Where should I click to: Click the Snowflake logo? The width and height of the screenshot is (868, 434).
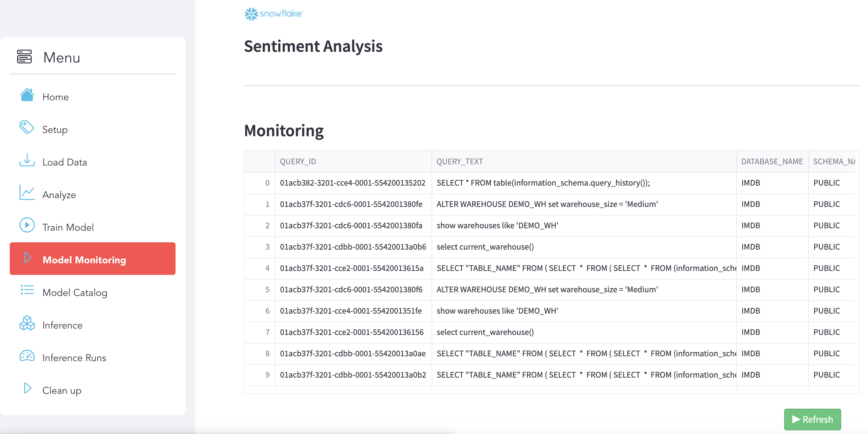coord(274,14)
